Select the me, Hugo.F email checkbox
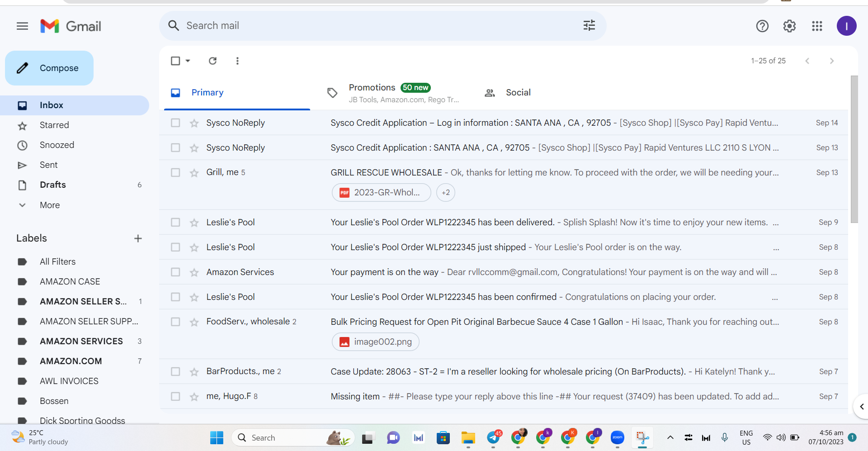868x451 pixels. pos(175,396)
